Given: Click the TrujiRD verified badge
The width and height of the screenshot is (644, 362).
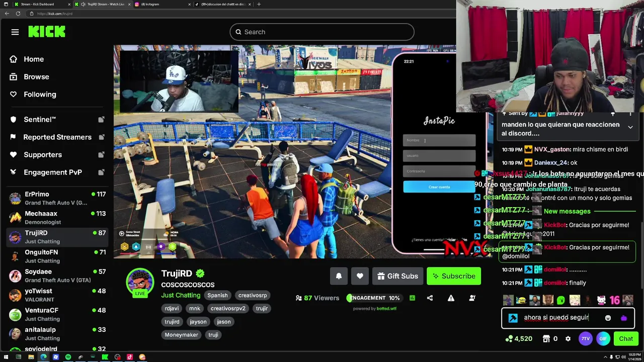Looking at the screenshot, I should coord(200,274).
